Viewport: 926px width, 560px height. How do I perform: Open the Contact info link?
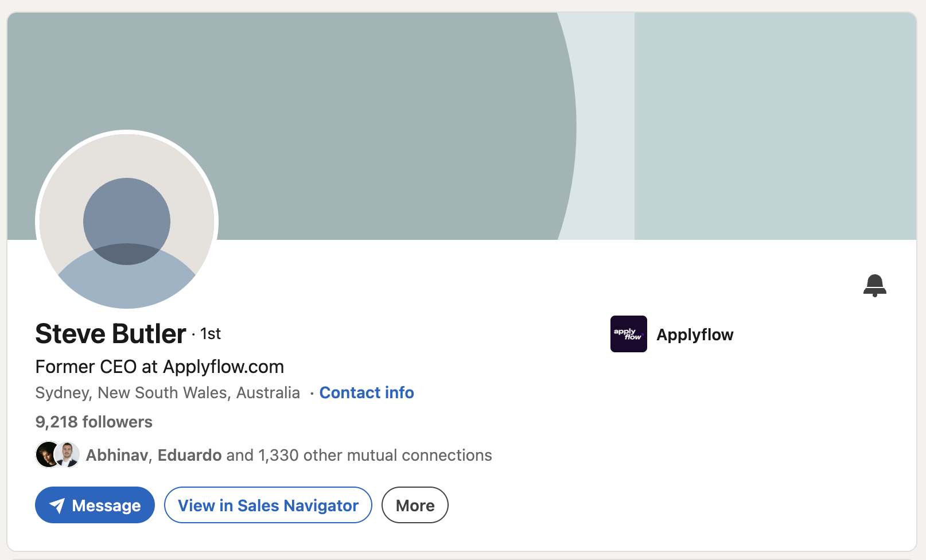click(367, 392)
